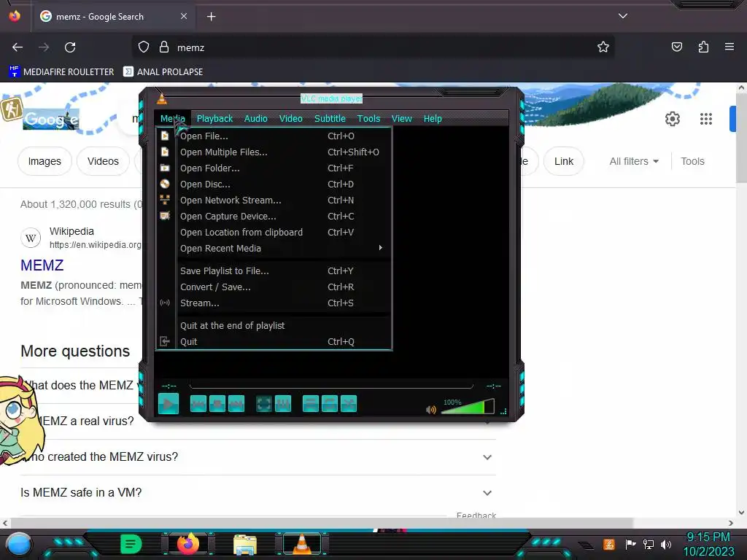Click the VLC play button

point(169,404)
